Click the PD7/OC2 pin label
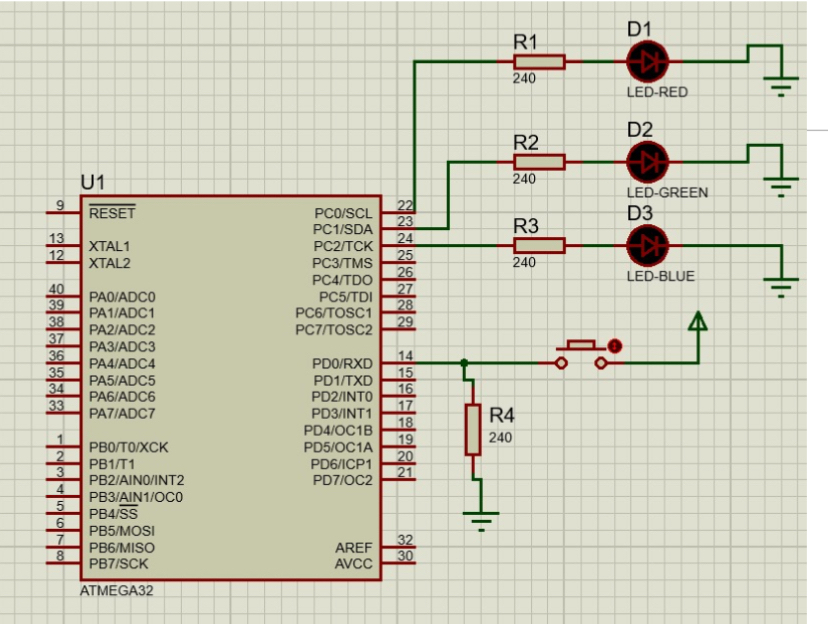The width and height of the screenshot is (828, 624). [343, 480]
